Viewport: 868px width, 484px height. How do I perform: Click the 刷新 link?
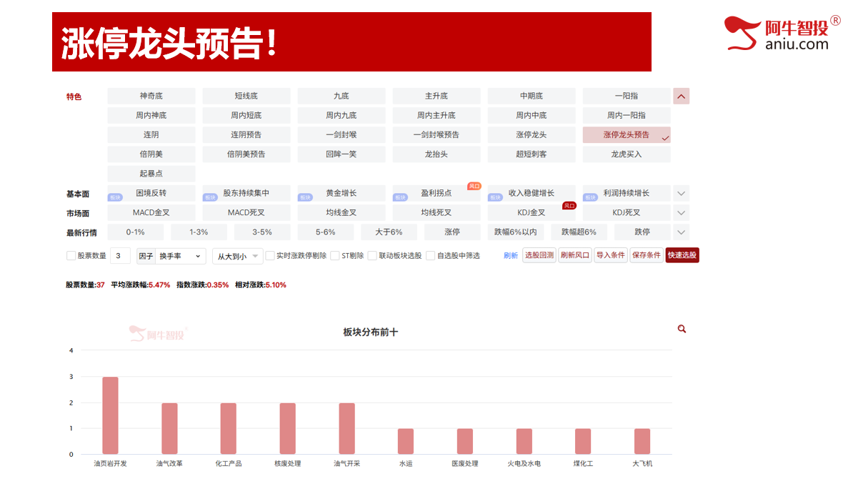511,256
